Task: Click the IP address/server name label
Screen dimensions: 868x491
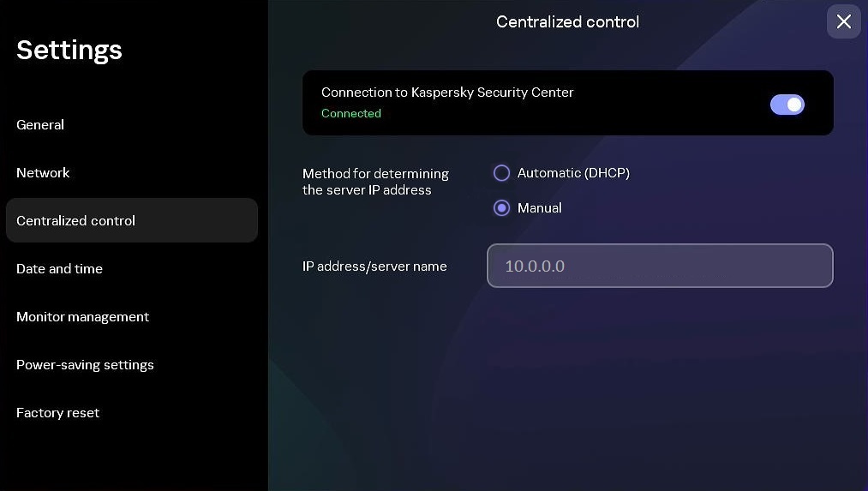Action: [x=374, y=266]
